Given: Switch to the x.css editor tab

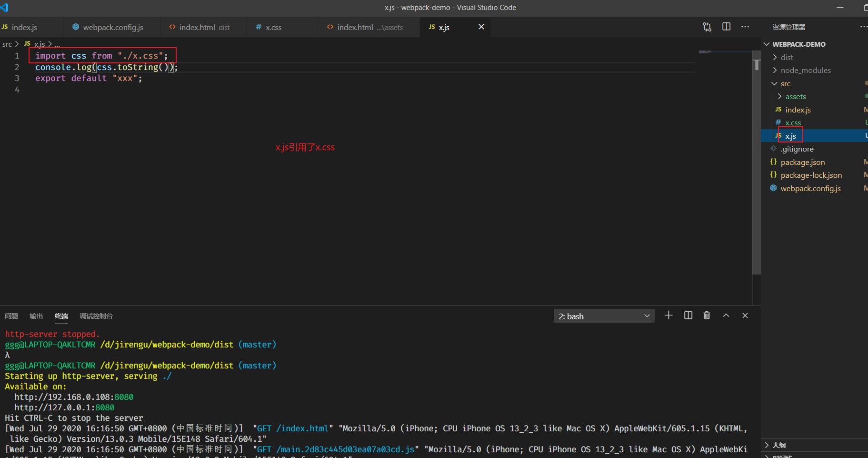Looking at the screenshot, I should click(x=273, y=28).
